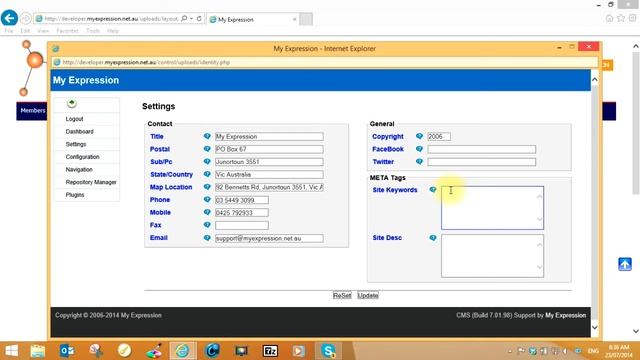The height and width of the screenshot is (360, 640).
Task: Click the help icon beside Map Location
Action: click(207, 187)
